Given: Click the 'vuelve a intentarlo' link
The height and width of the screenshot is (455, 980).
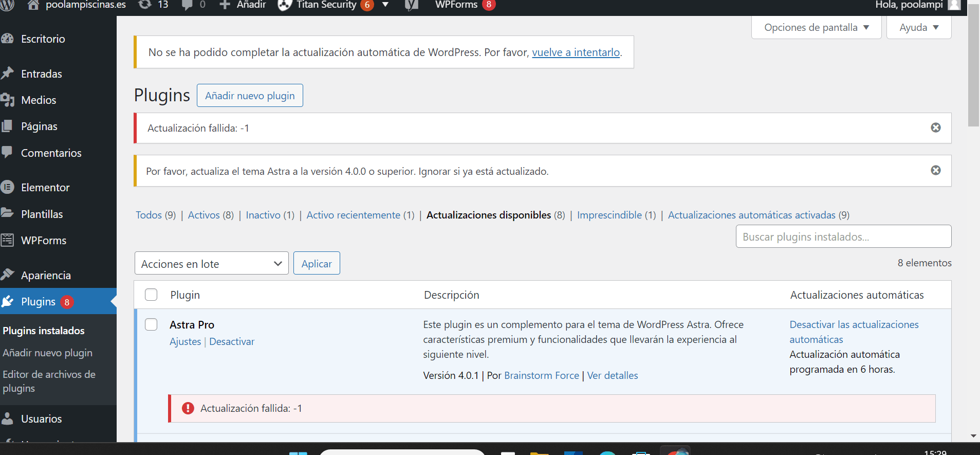Looking at the screenshot, I should tap(576, 52).
